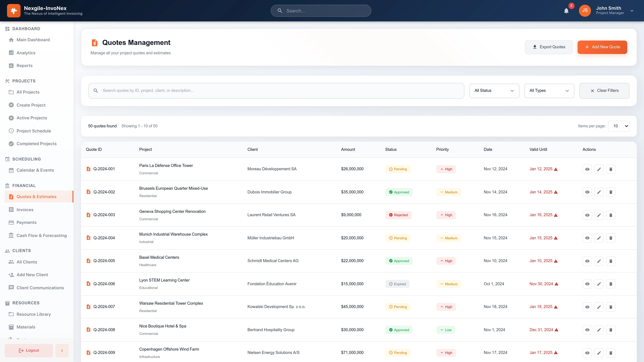644x362 pixels.
Task: Change Items per page selector
Action: coord(619,126)
